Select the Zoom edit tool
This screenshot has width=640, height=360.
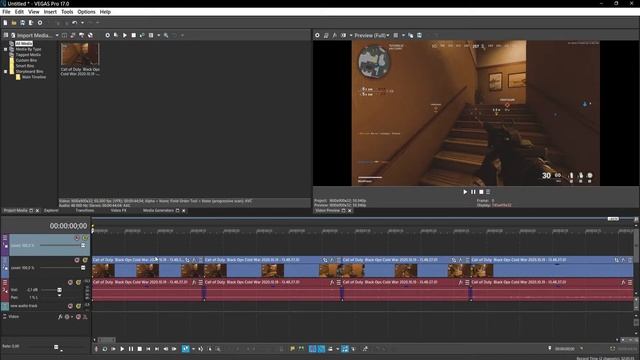click(218, 349)
